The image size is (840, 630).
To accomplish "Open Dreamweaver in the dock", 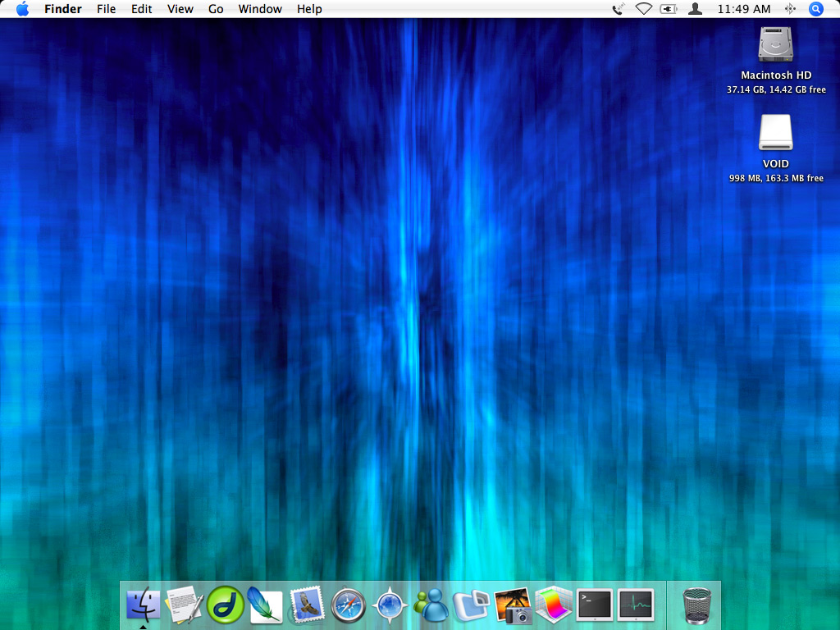I will [x=226, y=606].
